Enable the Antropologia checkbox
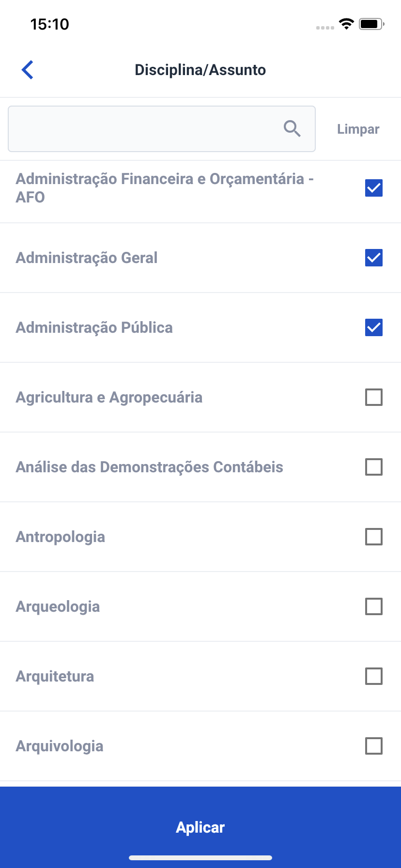The width and height of the screenshot is (401, 868). [373, 537]
